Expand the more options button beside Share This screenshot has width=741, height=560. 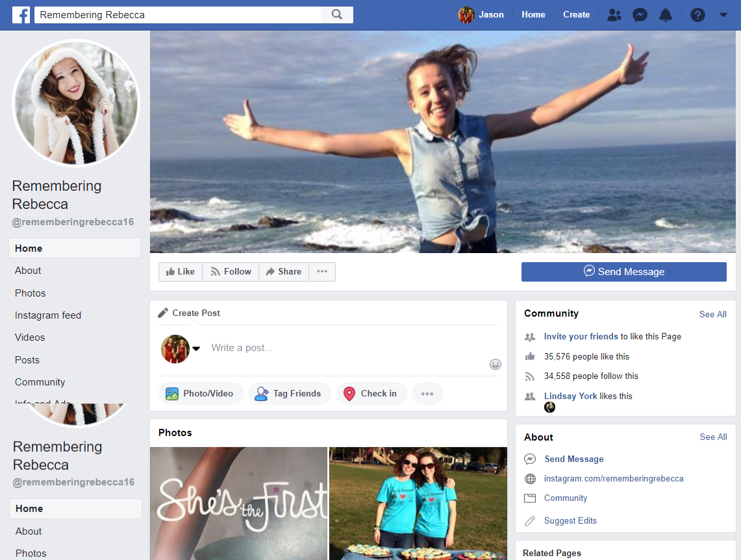click(x=322, y=272)
